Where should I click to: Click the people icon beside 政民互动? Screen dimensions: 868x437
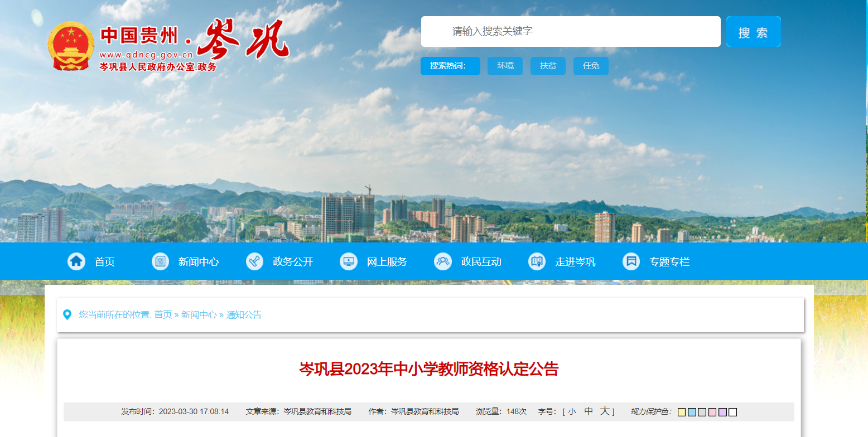pyautogui.click(x=443, y=261)
